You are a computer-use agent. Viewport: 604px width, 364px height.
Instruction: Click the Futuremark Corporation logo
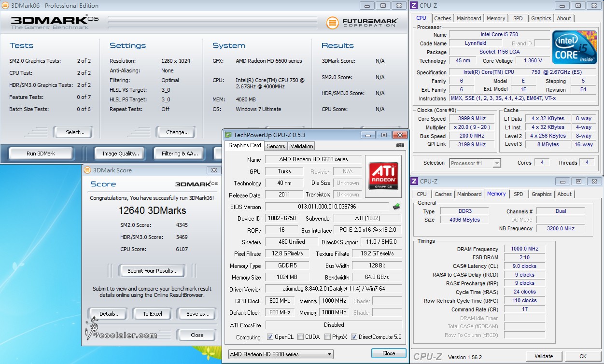click(362, 23)
